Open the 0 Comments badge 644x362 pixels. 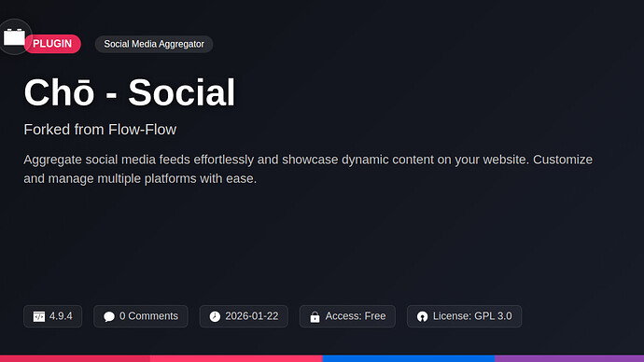(140, 316)
